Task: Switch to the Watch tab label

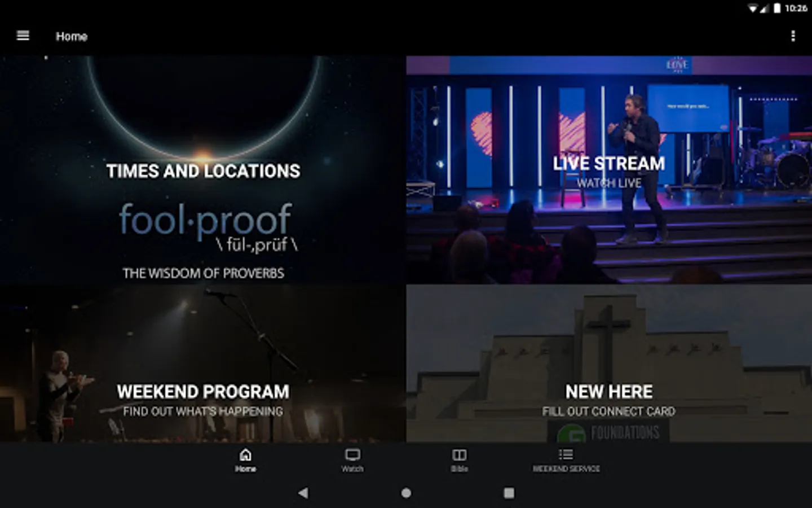Action: 352,469
